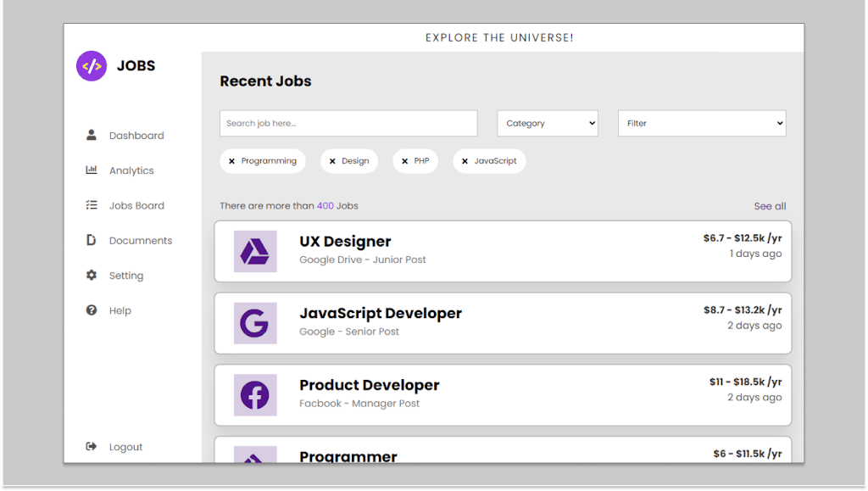Select the Dashboard person icon

tap(92, 134)
